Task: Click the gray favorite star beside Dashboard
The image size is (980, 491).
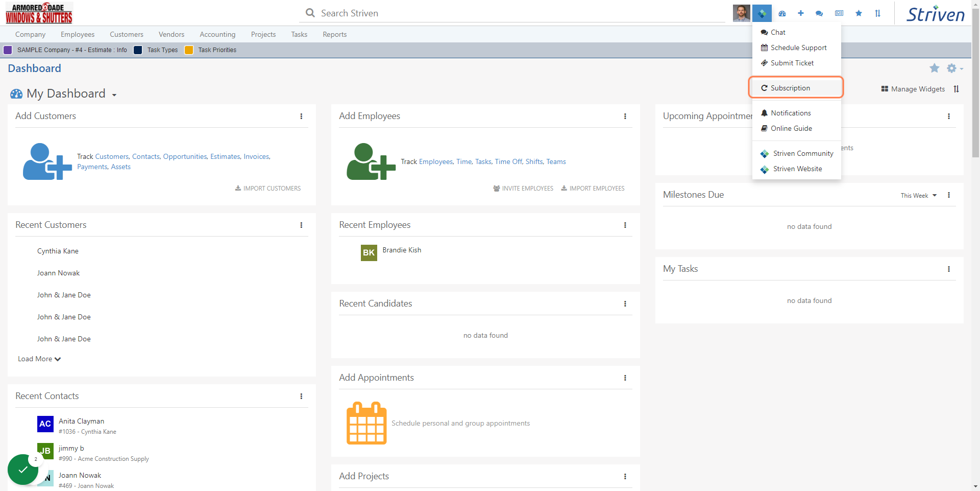Action: point(934,68)
